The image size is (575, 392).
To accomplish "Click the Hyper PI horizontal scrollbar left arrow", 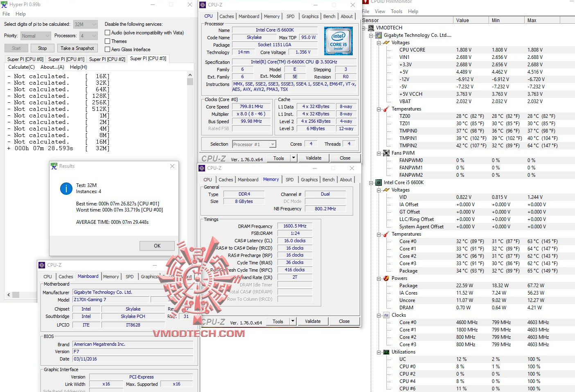I will coord(9,295).
